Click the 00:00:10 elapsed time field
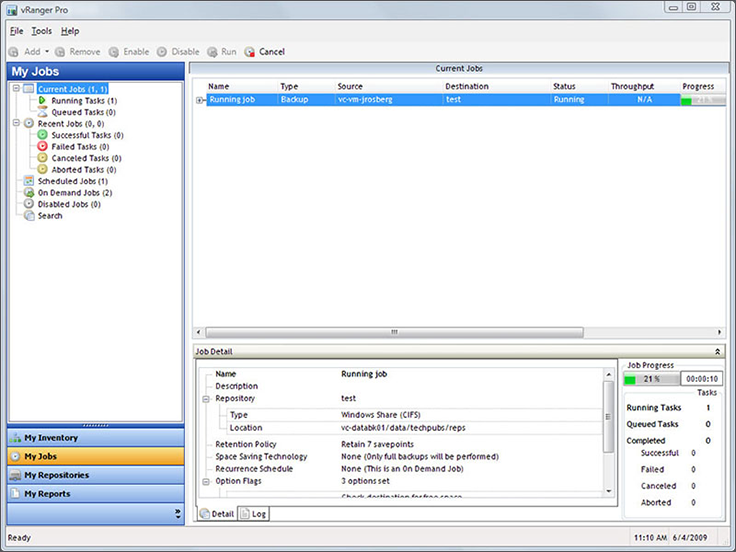Viewport: 736px width, 552px height. pyautogui.click(x=702, y=379)
